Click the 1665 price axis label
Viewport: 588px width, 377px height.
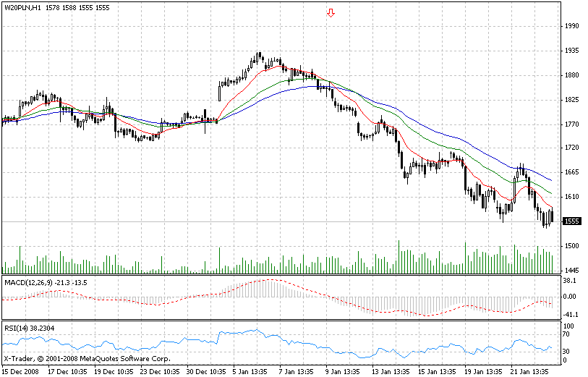pos(572,172)
